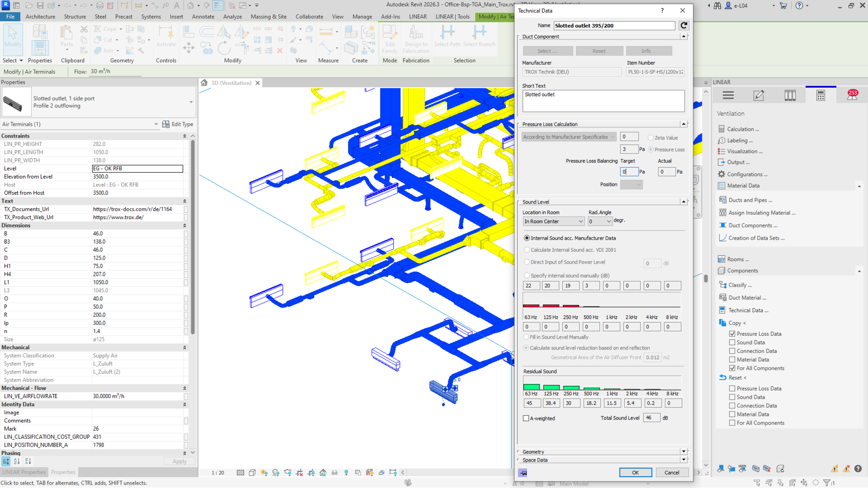Open the calculator tab icon in LINEAR panel
This screenshot has width=868, height=488.
tap(820, 96)
